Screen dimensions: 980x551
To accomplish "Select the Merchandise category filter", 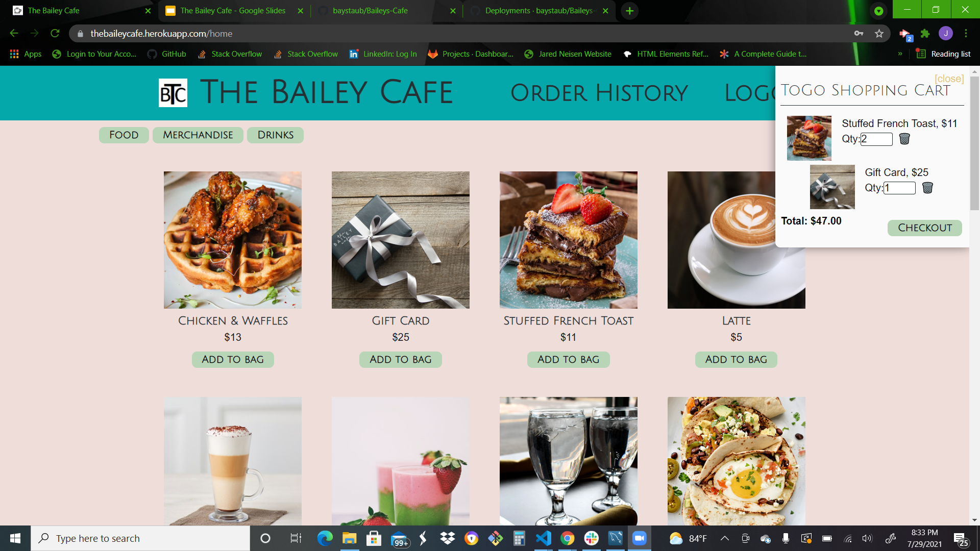I will [x=198, y=135].
